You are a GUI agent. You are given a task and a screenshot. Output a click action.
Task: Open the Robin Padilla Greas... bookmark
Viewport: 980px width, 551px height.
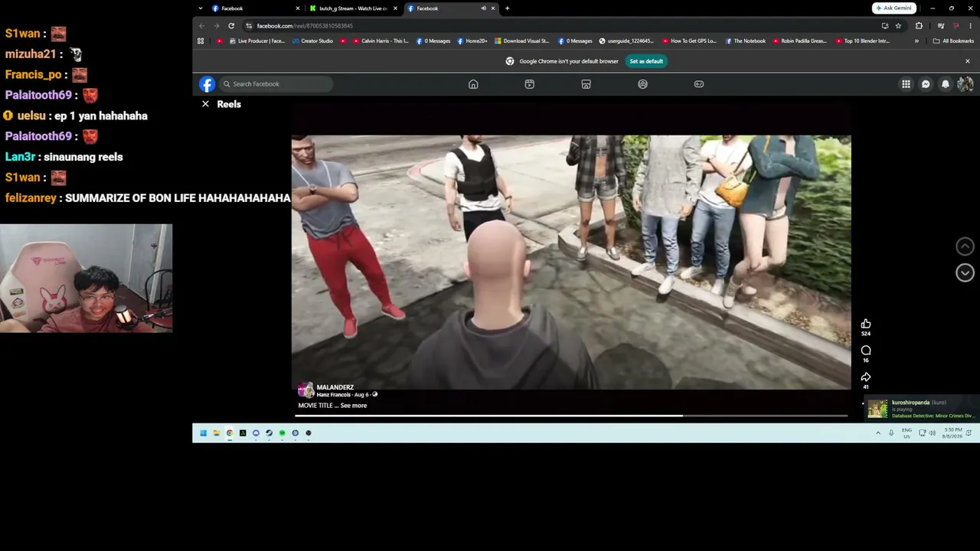pyautogui.click(x=800, y=41)
